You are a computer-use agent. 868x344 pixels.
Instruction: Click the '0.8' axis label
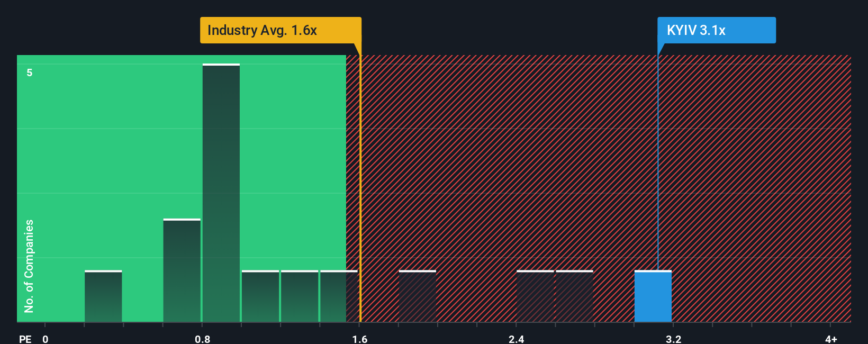point(203,339)
